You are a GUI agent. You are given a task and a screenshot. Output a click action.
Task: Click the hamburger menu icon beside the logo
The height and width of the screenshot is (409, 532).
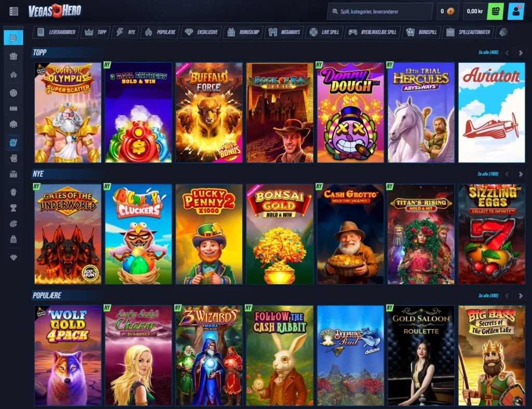click(x=14, y=11)
